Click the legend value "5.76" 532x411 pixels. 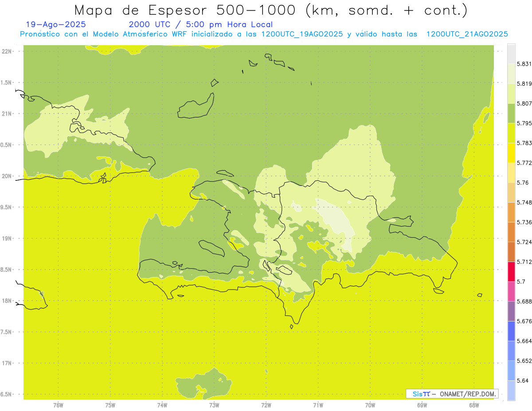click(522, 183)
